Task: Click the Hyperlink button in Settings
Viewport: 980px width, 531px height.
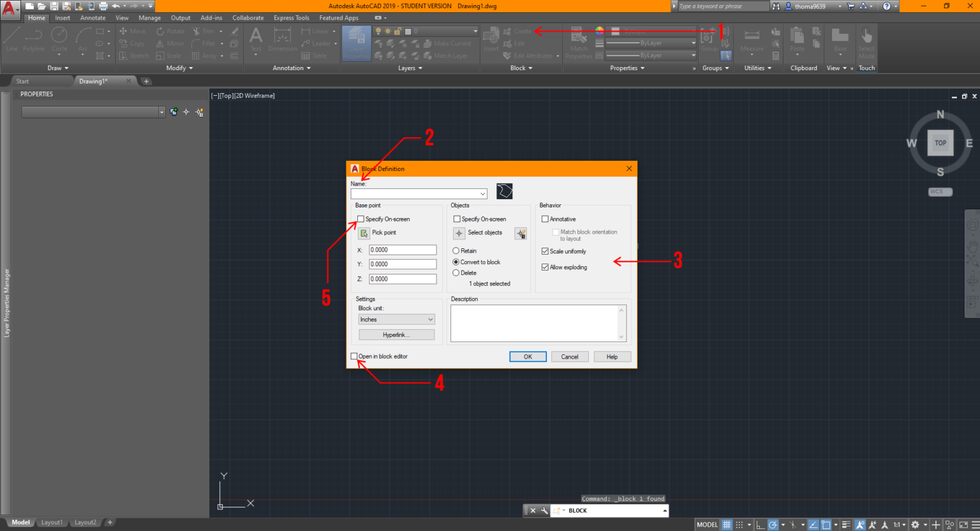Action: (x=396, y=334)
